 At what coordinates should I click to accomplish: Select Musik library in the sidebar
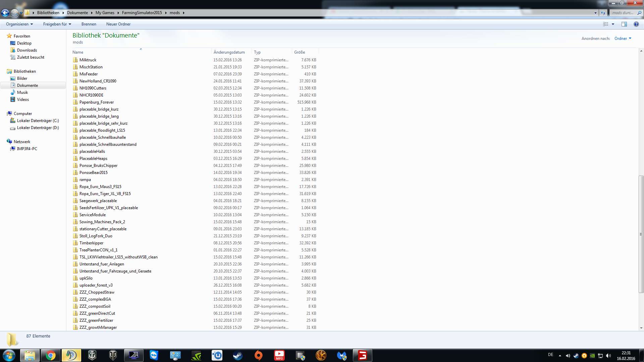(22, 93)
